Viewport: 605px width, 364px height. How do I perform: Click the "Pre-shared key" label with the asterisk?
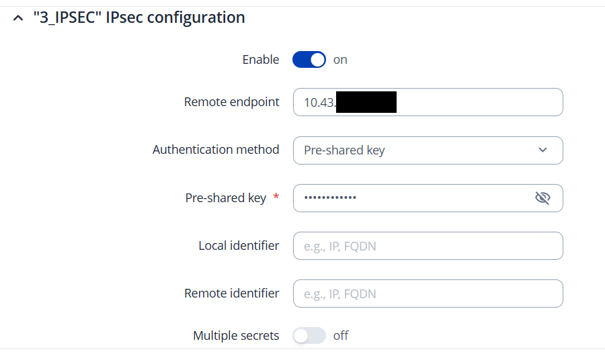[x=226, y=198]
